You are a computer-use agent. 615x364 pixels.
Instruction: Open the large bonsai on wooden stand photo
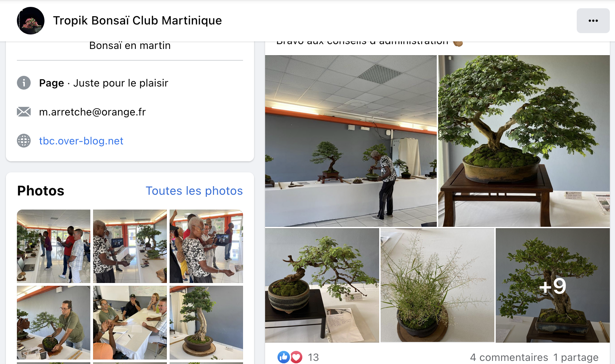point(524,141)
